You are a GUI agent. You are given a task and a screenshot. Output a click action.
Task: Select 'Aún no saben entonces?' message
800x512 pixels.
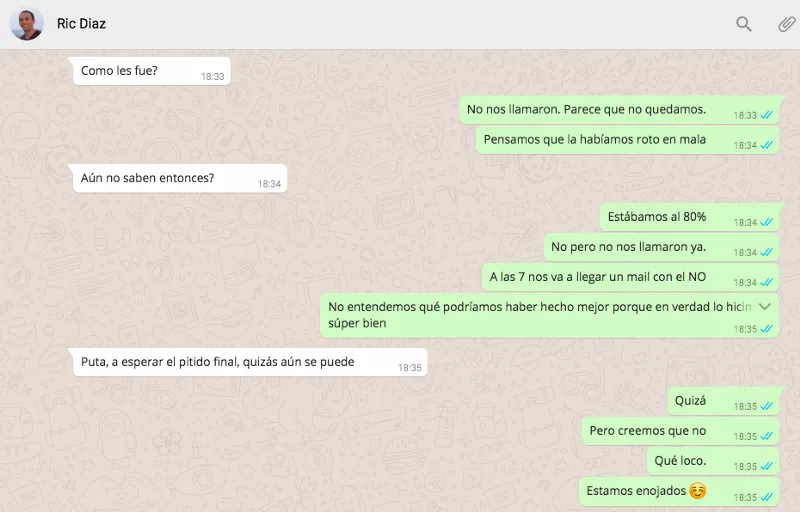tap(180, 178)
